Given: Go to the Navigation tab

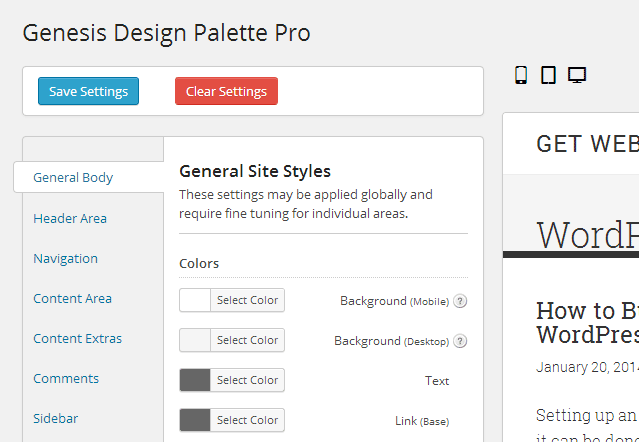Looking at the screenshot, I should 66,258.
